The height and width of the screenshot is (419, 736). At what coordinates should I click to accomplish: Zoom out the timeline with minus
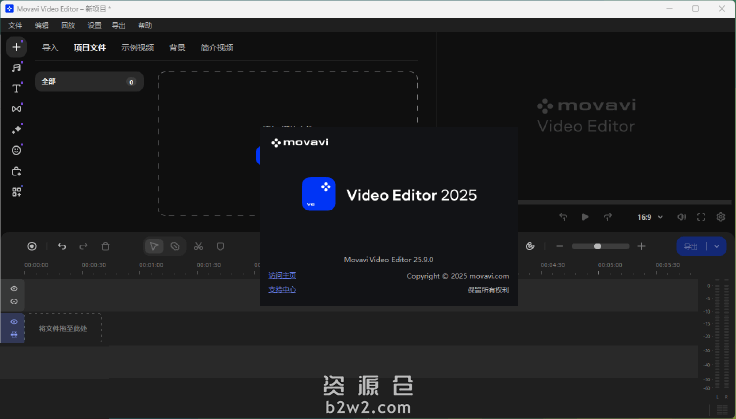click(560, 246)
